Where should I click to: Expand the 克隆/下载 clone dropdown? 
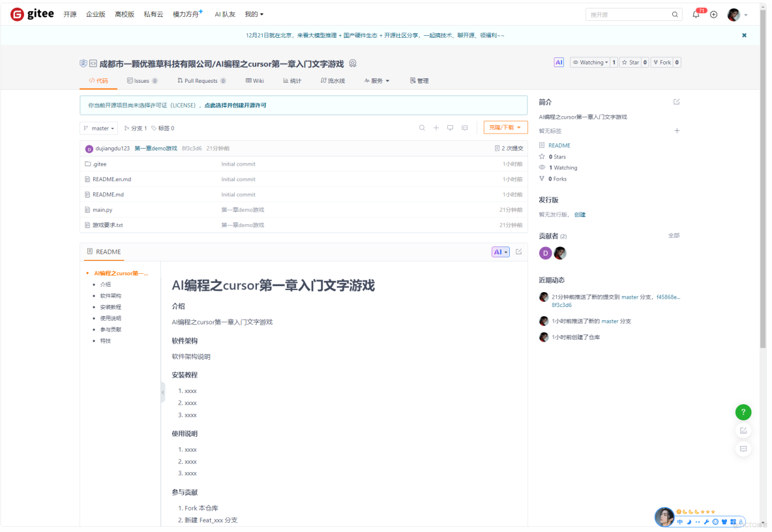pos(505,128)
